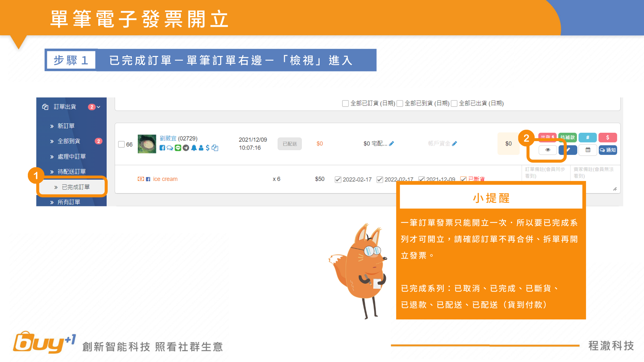Click the Telegram icon under customer name
The height and width of the screenshot is (362, 644).
[x=186, y=148]
